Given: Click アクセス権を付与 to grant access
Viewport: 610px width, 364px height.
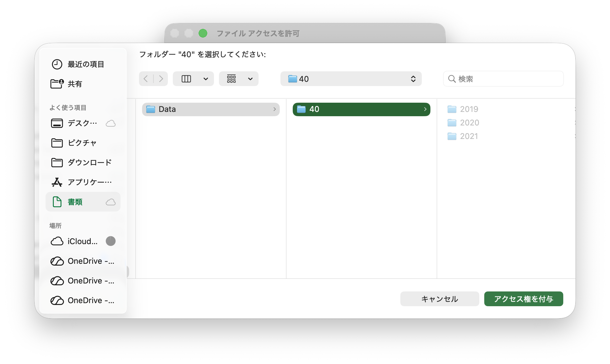Looking at the screenshot, I should 523,299.
